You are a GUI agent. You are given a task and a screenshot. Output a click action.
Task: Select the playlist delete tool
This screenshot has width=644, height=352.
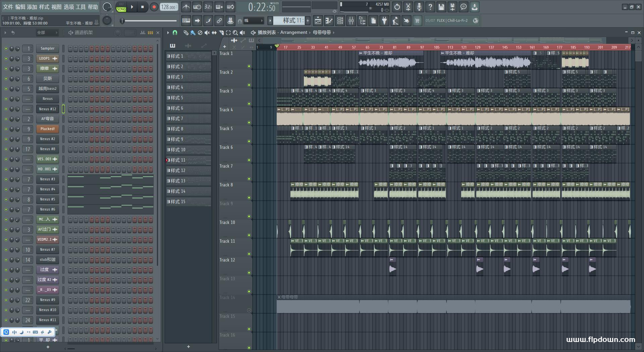200,33
